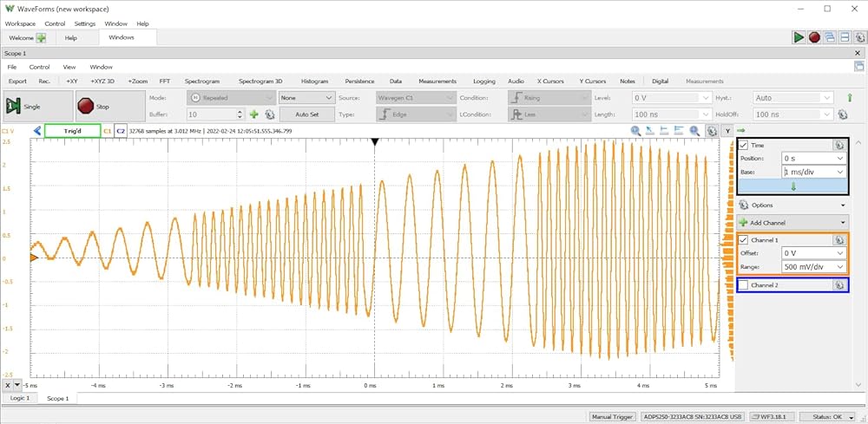Screen dimensions: 868x424
Task: Open Channel 2 gear settings
Action: coord(839,284)
